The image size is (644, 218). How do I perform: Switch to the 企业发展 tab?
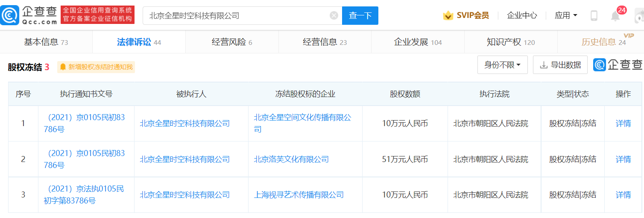click(418, 42)
